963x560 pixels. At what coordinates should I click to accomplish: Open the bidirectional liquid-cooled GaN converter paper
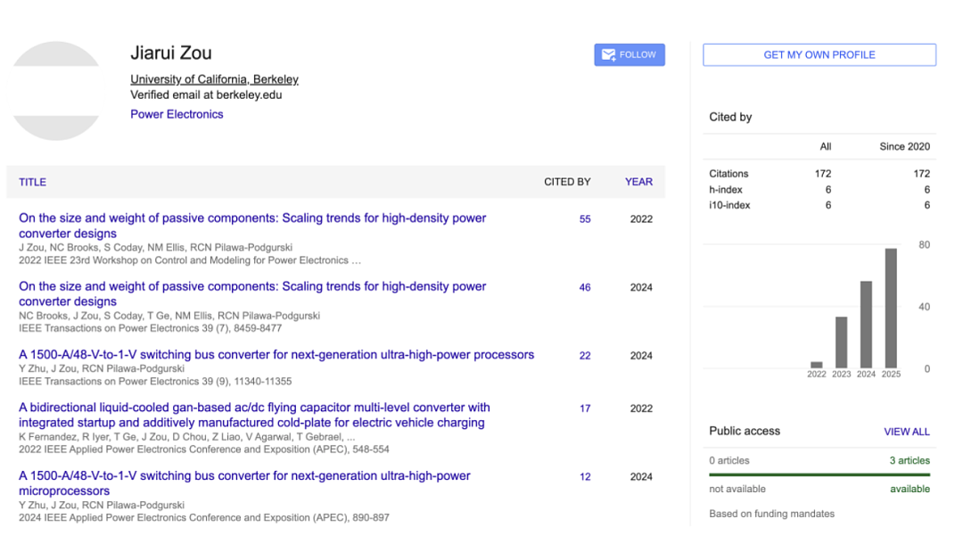tap(254, 415)
